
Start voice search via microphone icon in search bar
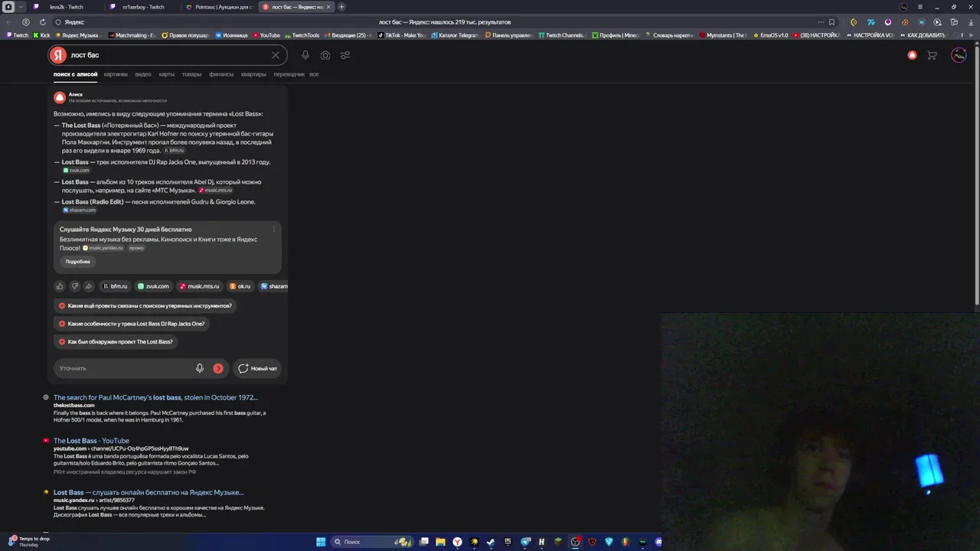pos(305,55)
